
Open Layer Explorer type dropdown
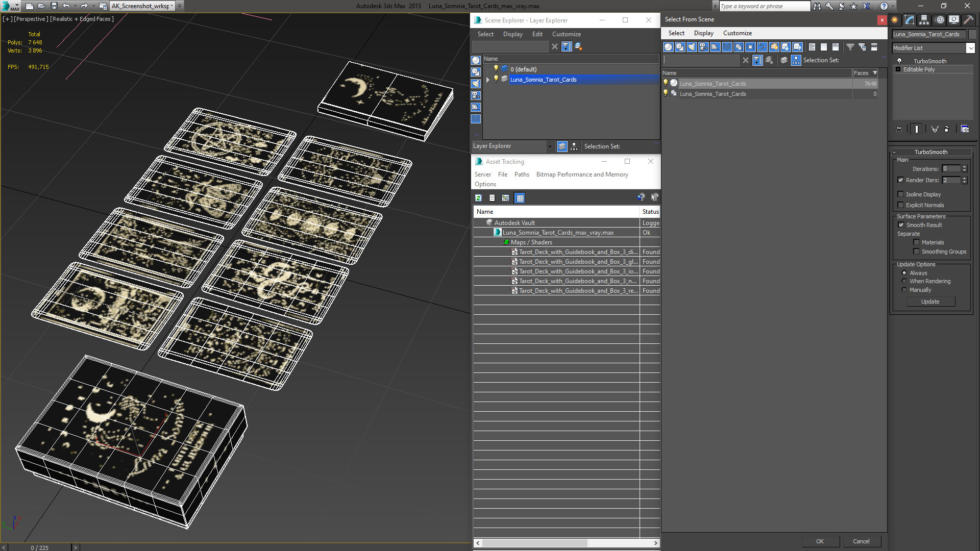[550, 146]
